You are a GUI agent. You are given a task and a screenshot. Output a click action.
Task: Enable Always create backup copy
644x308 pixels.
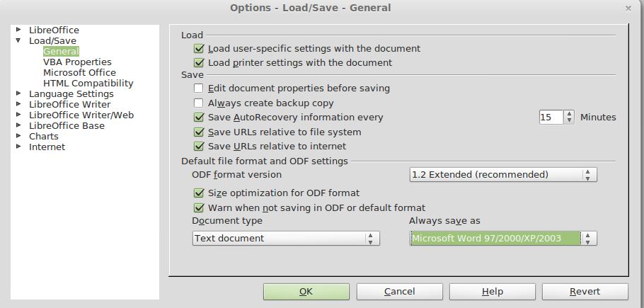[199, 103]
